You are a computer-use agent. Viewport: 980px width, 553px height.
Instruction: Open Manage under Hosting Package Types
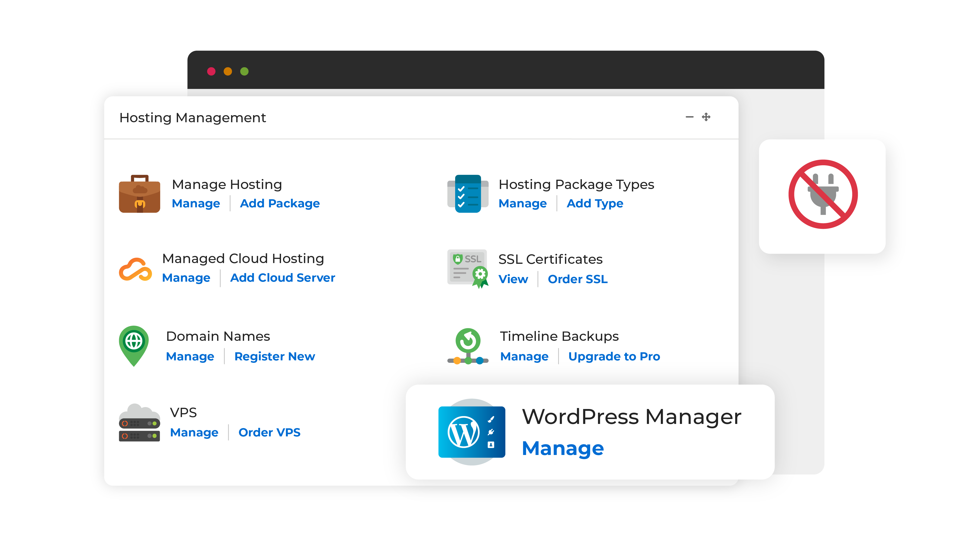coord(523,203)
